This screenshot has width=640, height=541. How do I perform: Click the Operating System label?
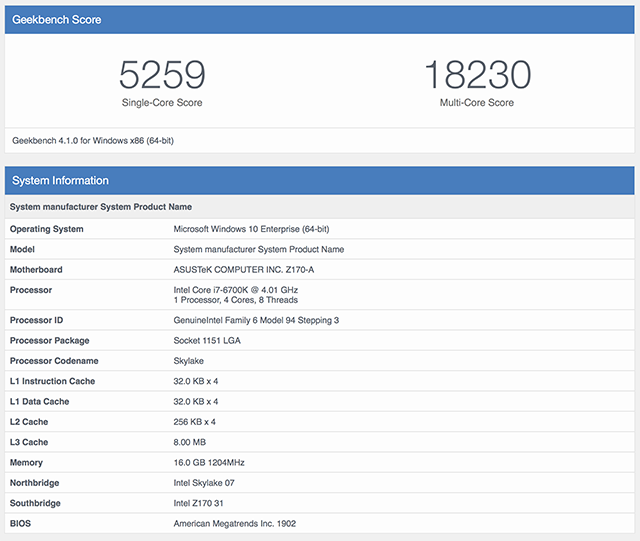coord(47,229)
